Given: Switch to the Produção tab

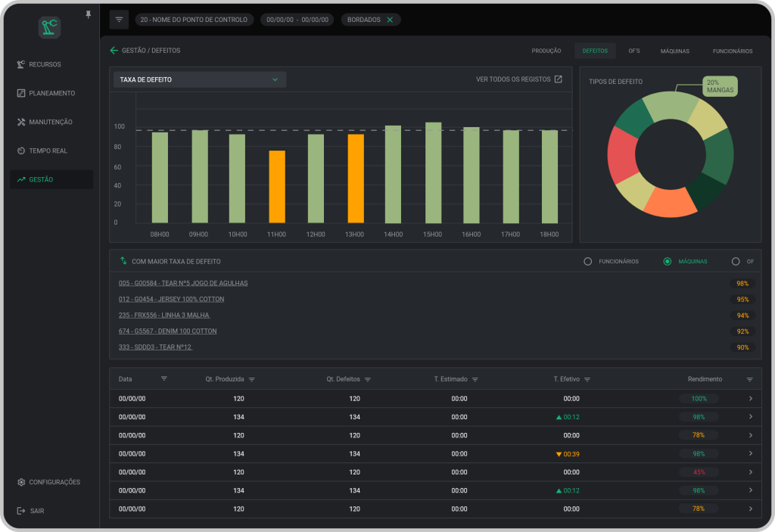Looking at the screenshot, I should [x=546, y=51].
